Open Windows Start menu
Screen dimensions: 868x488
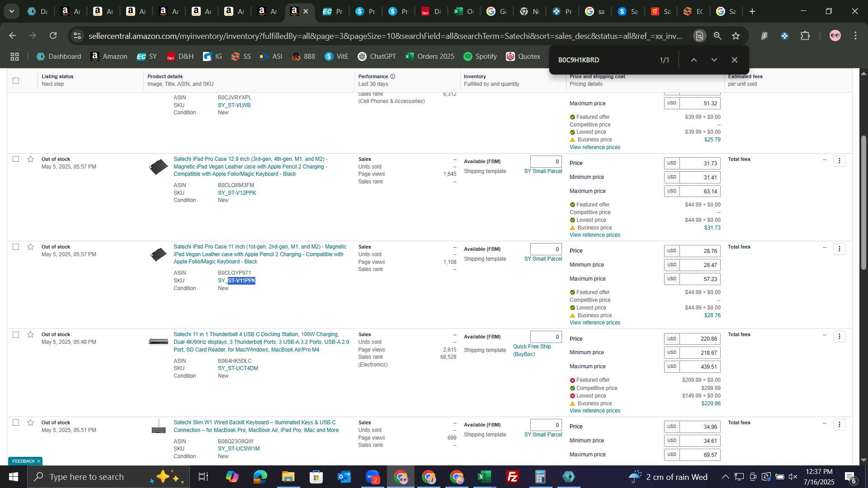pyautogui.click(x=13, y=477)
